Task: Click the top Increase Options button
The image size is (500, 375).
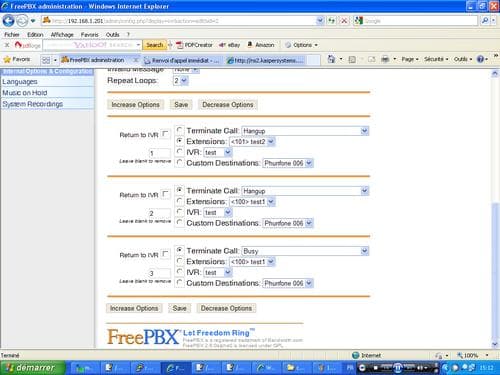Action: click(135, 105)
